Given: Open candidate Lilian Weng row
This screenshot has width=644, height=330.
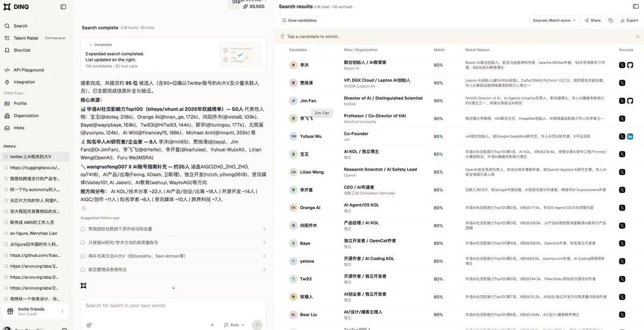Looking at the screenshot, I should [459, 172].
